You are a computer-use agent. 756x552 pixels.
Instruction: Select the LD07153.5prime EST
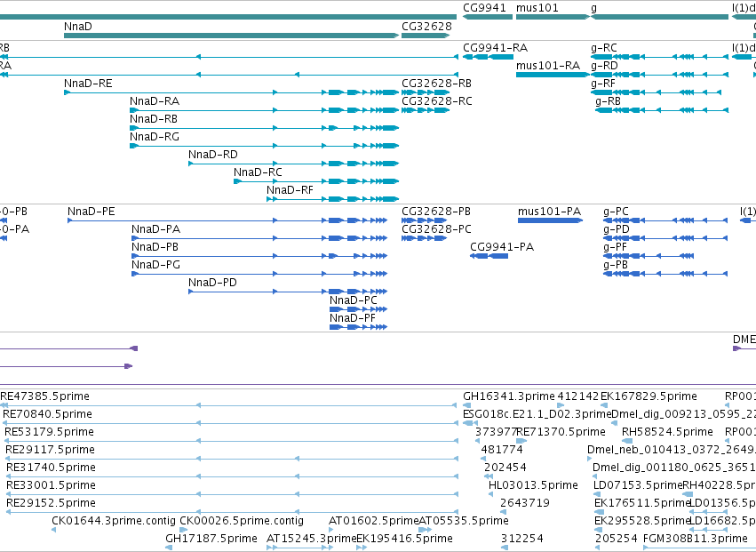coord(596,494)
